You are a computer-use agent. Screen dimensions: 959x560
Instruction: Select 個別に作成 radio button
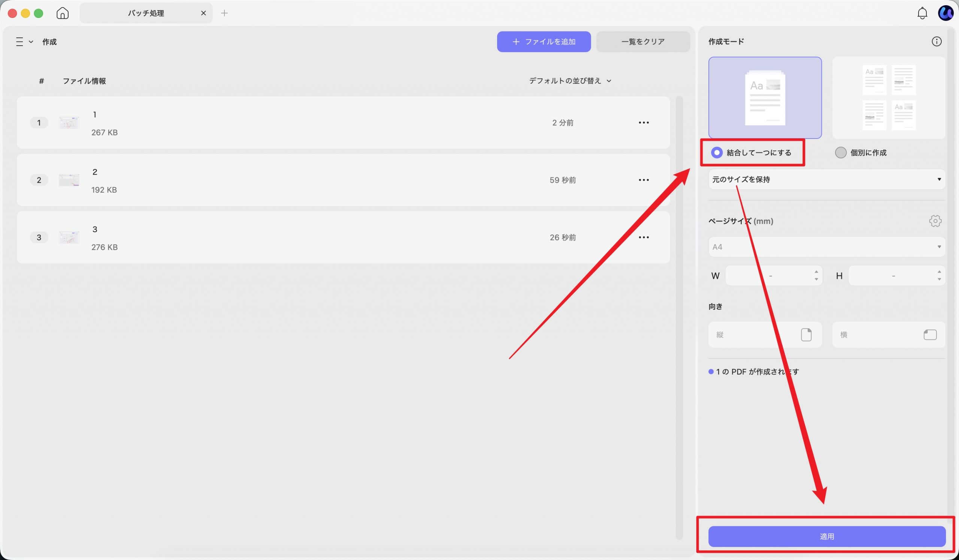click(840, 152)
